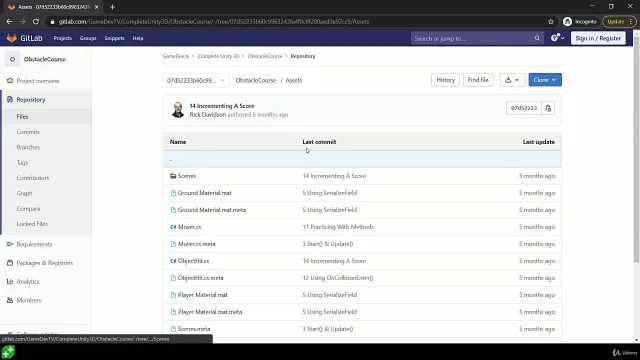Reload the page with refresh icon
Screen dimensions: 640x360
[x=36, y=22]
